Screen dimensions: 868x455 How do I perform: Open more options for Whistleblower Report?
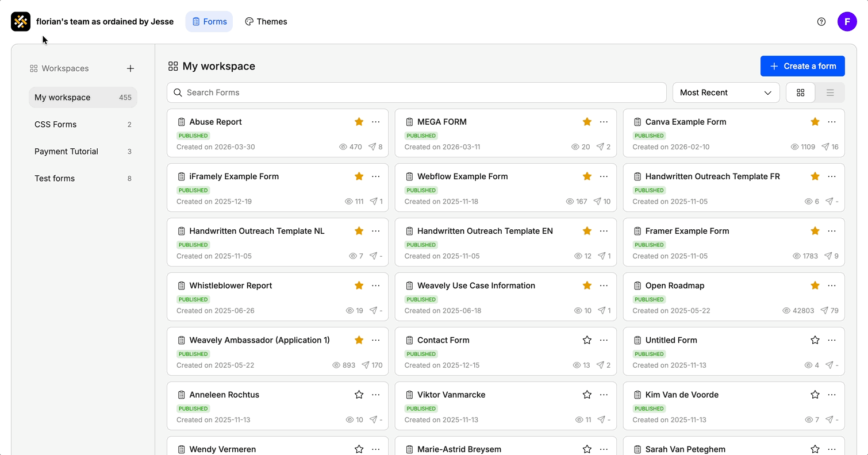click(376, 286)
